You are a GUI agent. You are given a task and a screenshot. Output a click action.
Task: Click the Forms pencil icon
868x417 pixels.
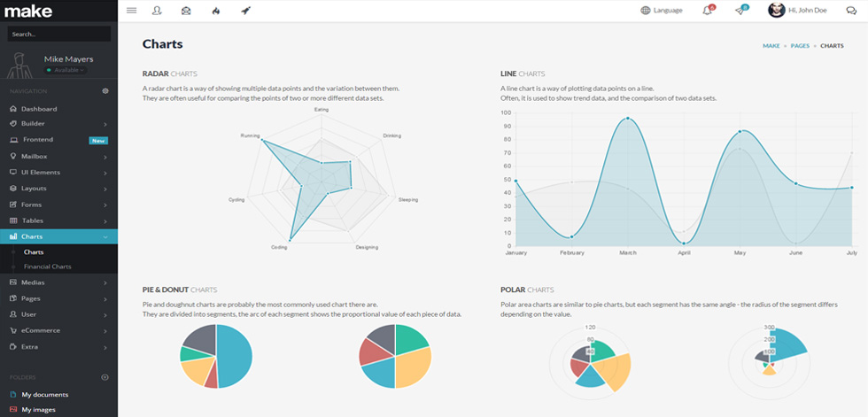pyautogui.click(x=13, y=205)
